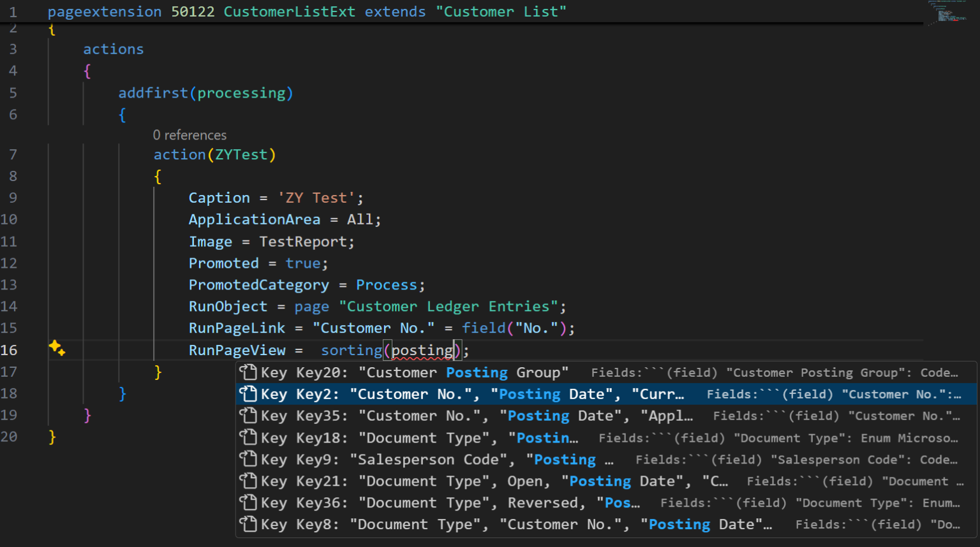The height and width of the screenshot is (547, 980).
Task: Click the key icon beside Key18 suggestion
Action: [x=248, y=437]
